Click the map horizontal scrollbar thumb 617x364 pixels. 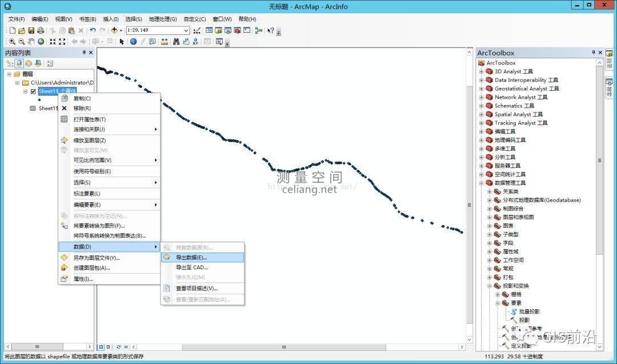(x=284, y=347)
